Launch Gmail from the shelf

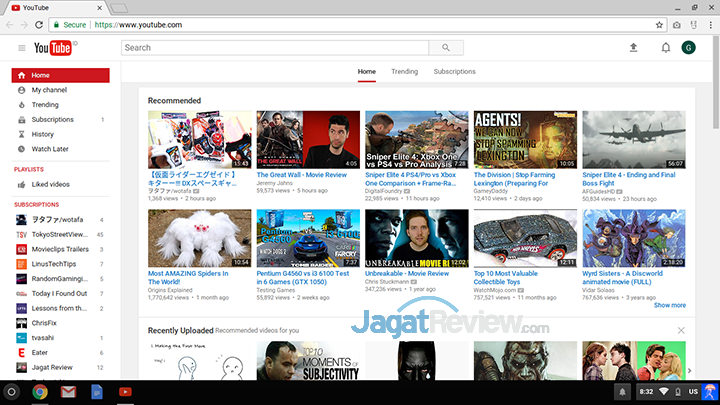(x=68, y=391)
